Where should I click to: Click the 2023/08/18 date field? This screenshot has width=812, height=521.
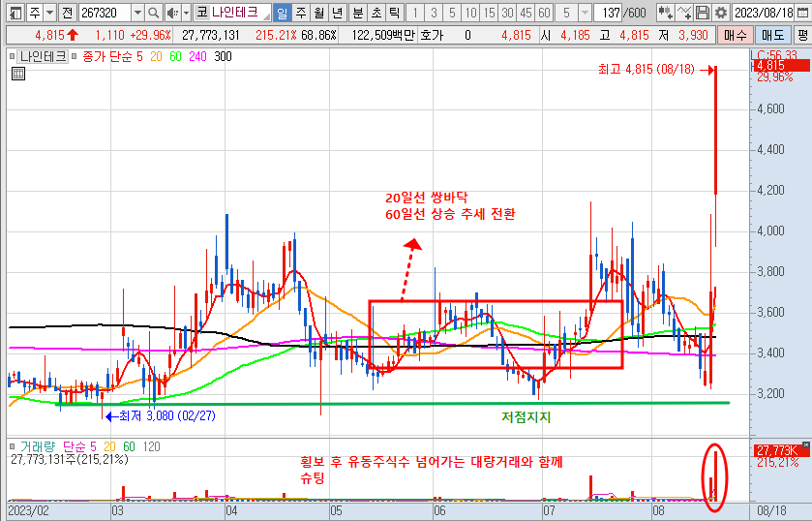(764, 13)
